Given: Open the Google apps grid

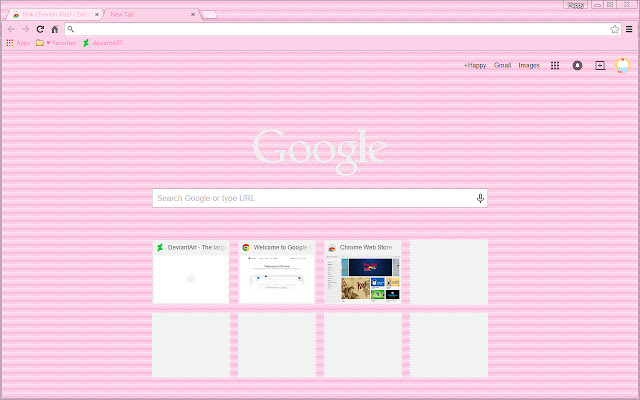Looking at the screenshot, I should point(555,65).
